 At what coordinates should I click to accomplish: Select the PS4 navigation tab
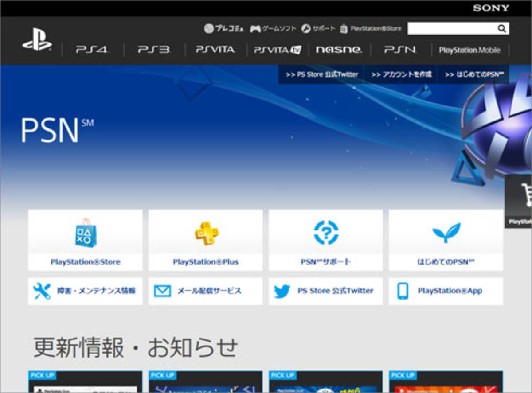[x=92, y=50]
